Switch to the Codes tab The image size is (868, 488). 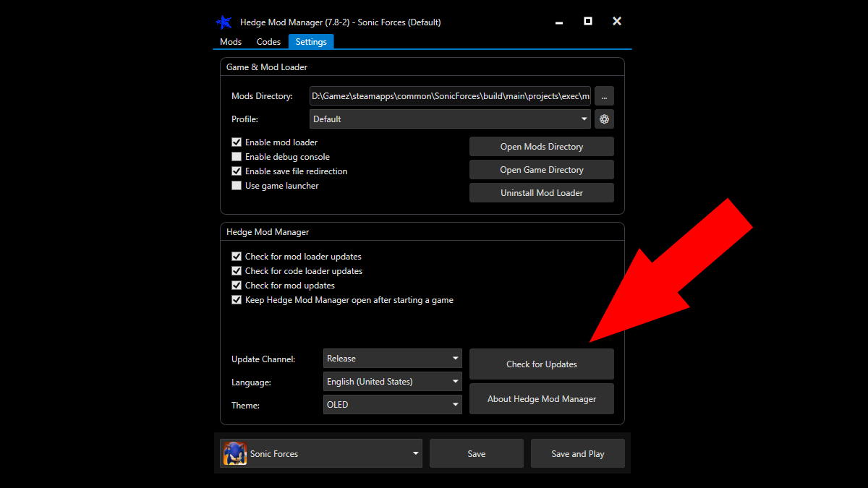pyautogui.click(x=268, y=41)
